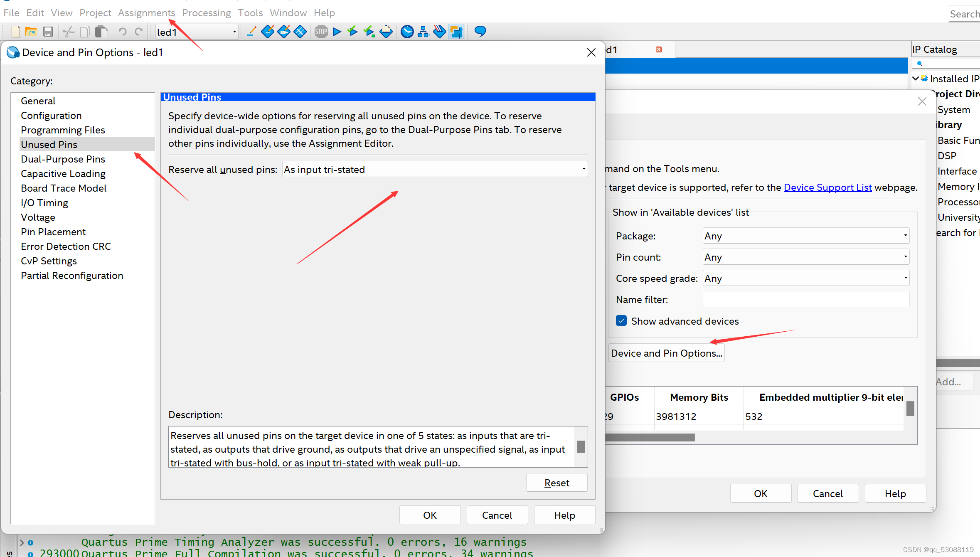Viewport: 980px width, 557px height.
Task: Click the New file icon
Action: pyautogui.click(x=16, y=32)
